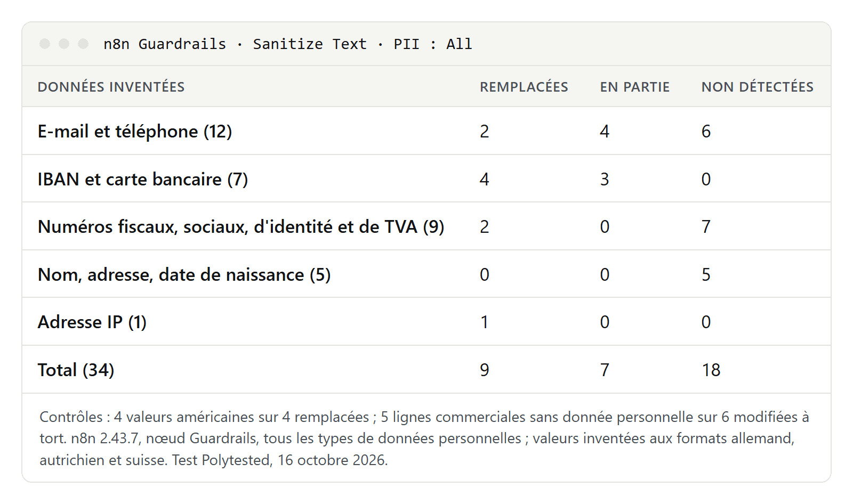Image resolution: width=853 pixels, height=504 pixels.
Task: Click the non détectées value 6 for E-mail et téléphone
Action: pos(706,131)
